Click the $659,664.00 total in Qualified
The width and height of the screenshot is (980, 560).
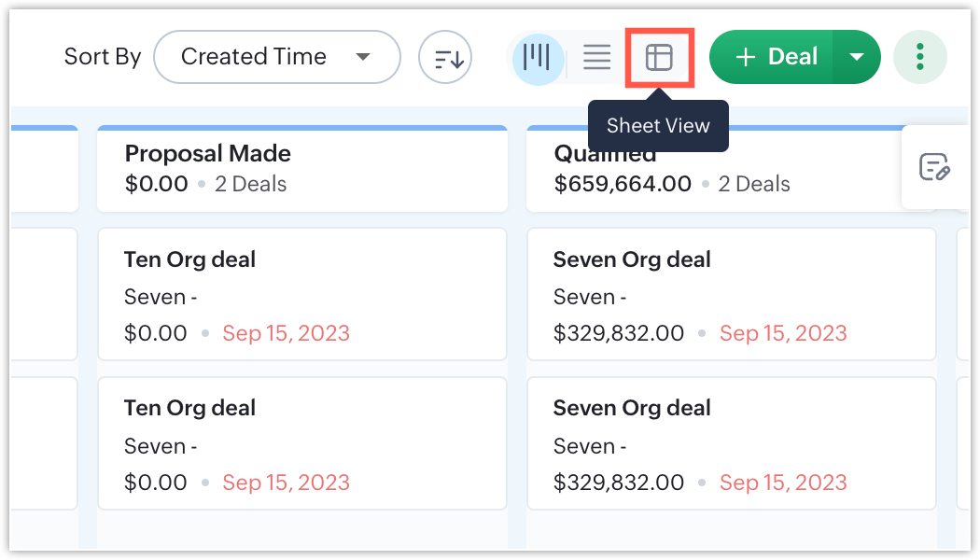[623, 184]
